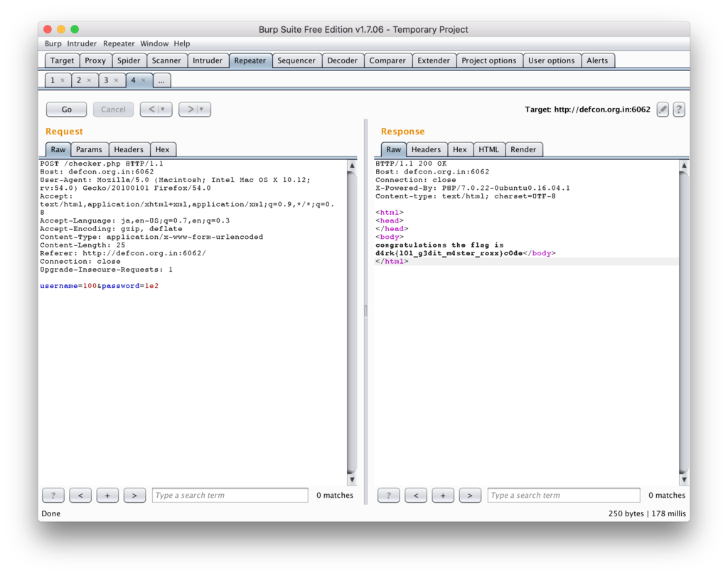
Task: Send request with Go button
Action: tap(66, 110)
